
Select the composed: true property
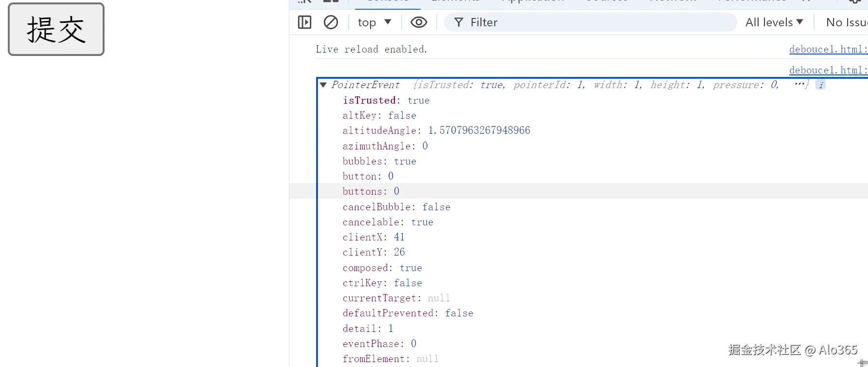tap(382, 268)
